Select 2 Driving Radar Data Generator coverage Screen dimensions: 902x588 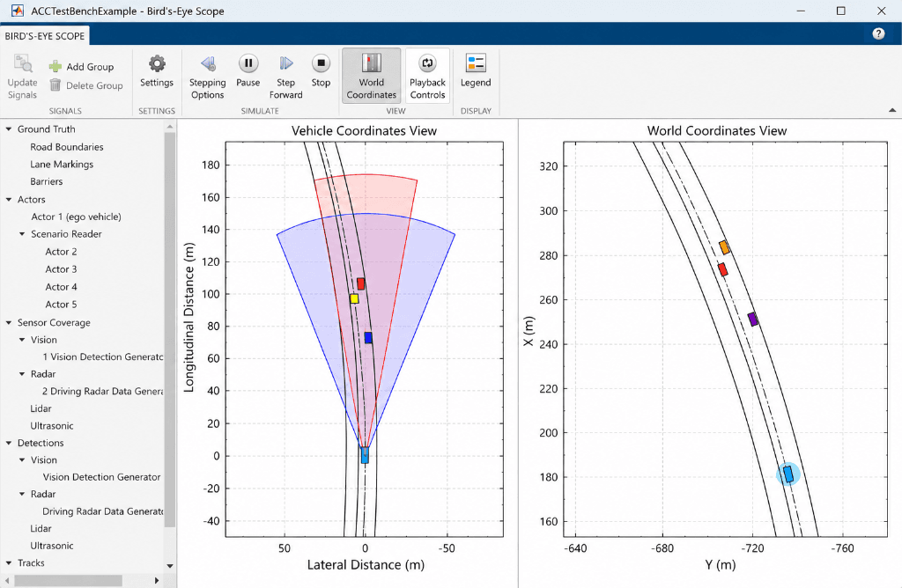tap(103, 392)
